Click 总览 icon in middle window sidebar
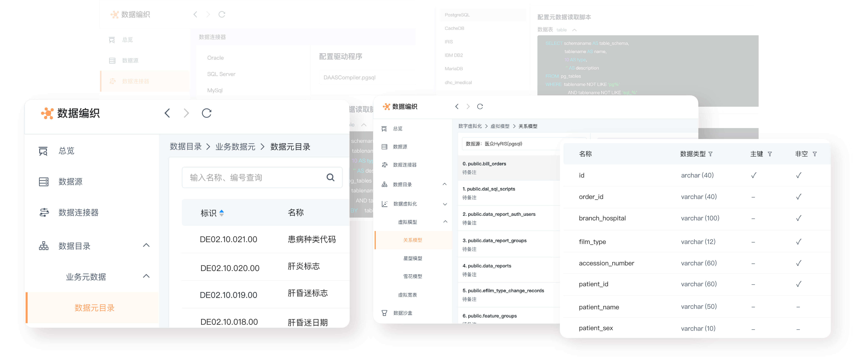The width and height of the screenshot is (868, 360). [x=384, y=129]
